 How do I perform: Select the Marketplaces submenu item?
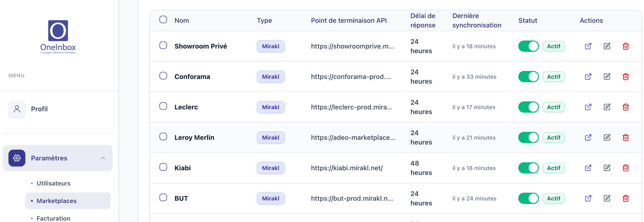point(68,201)
